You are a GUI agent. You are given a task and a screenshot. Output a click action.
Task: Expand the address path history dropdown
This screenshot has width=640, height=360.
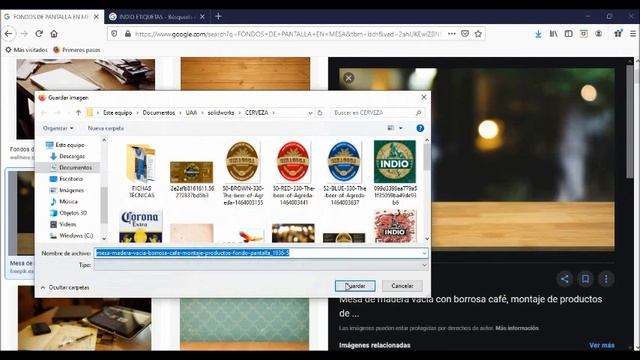[x=310, y=113]
